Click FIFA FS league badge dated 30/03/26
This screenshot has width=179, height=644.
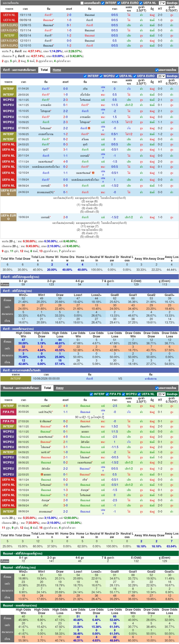(x=9, y=412)
